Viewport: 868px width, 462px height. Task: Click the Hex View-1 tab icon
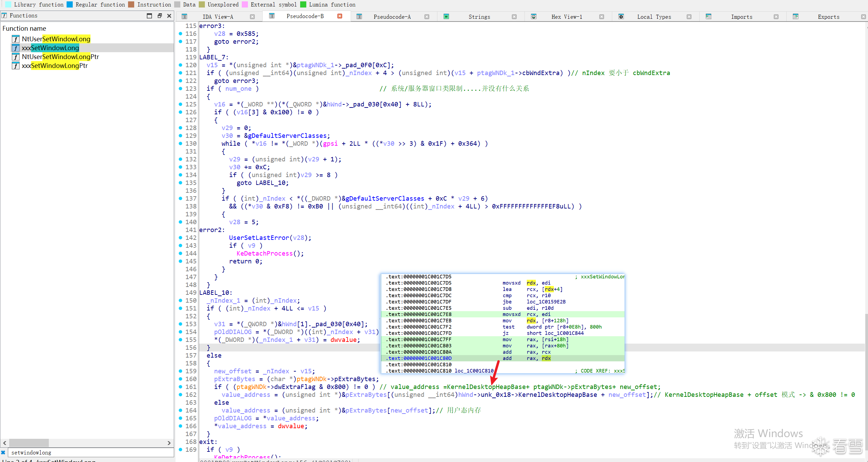pyautogui.click(x=533, y=17)
